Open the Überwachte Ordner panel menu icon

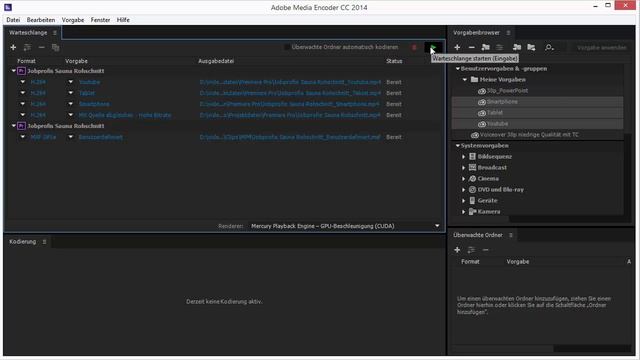coord(511,235)
